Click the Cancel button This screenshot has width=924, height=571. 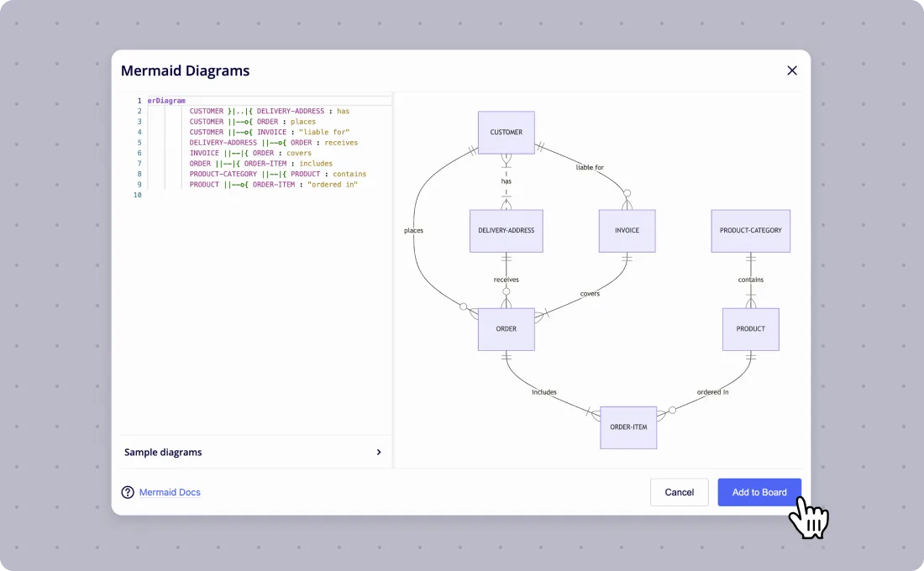coord(679,492)
